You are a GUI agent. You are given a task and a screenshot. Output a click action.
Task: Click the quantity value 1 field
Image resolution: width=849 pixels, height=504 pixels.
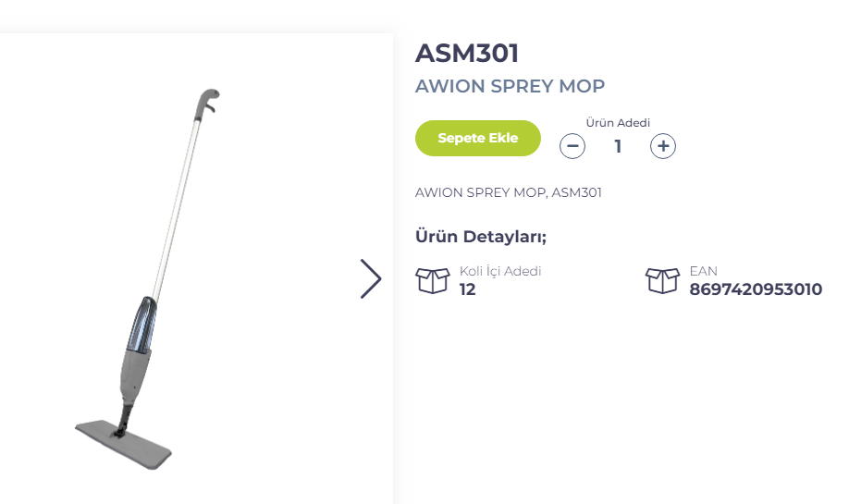618,146
